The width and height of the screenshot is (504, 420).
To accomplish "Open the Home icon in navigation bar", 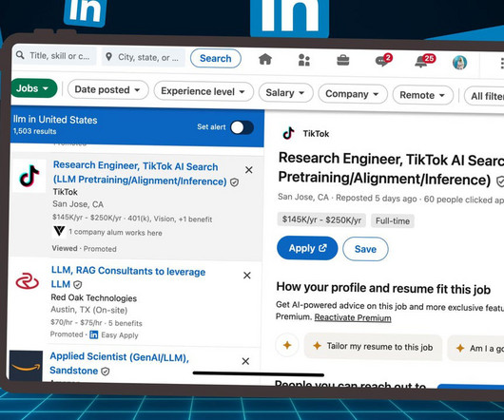I will coord(265,59).
